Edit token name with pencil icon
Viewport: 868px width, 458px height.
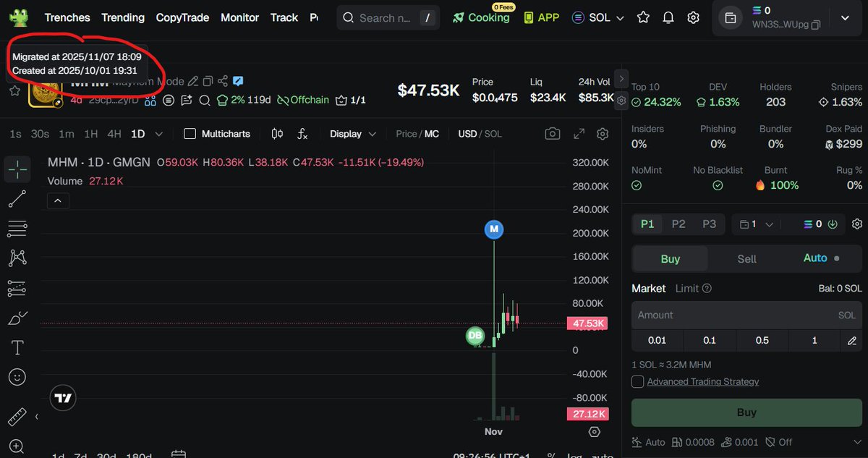pyautogui.click(x=193, y=81)
